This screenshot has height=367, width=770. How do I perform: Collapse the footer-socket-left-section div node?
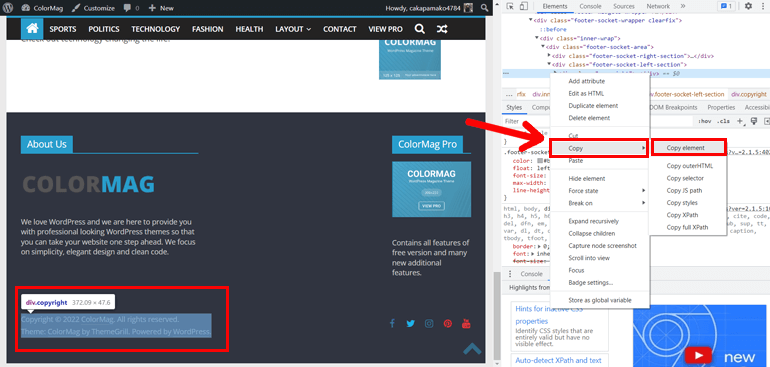(550, 65)
